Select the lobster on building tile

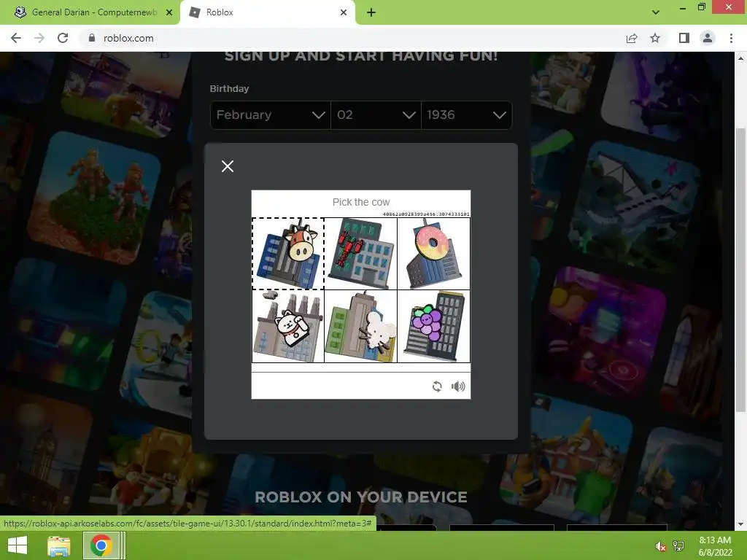(361, 253)
